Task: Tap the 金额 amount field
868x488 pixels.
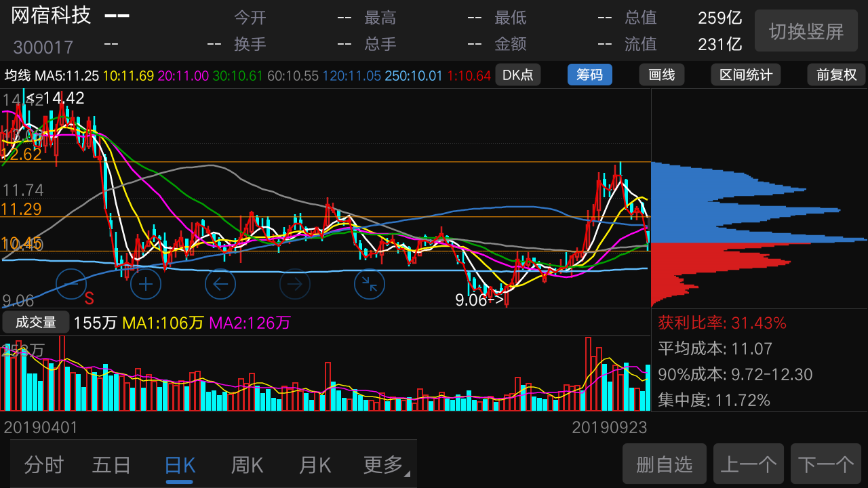Action: (553, 43)
